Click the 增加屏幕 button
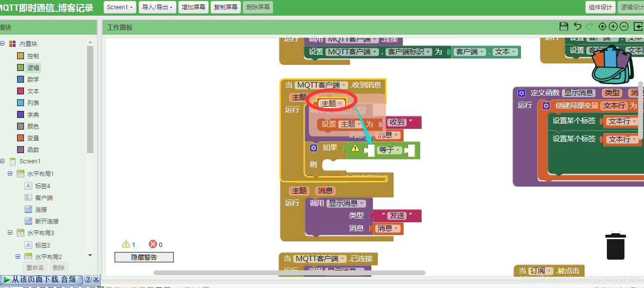This screenshot has height=288, width=644. [x=193, y=7]
